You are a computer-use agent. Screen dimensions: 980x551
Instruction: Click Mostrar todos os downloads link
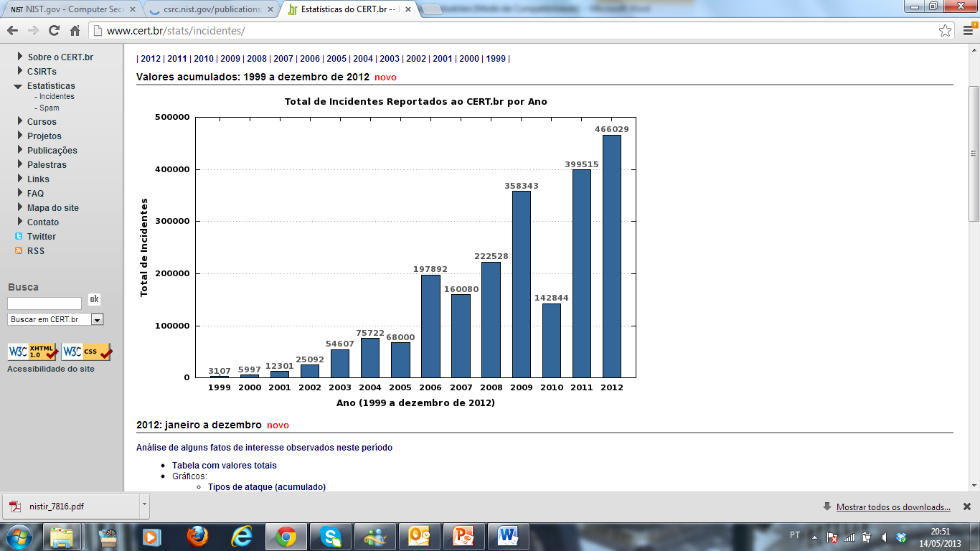pyautogui.click(x=893, y=507)
